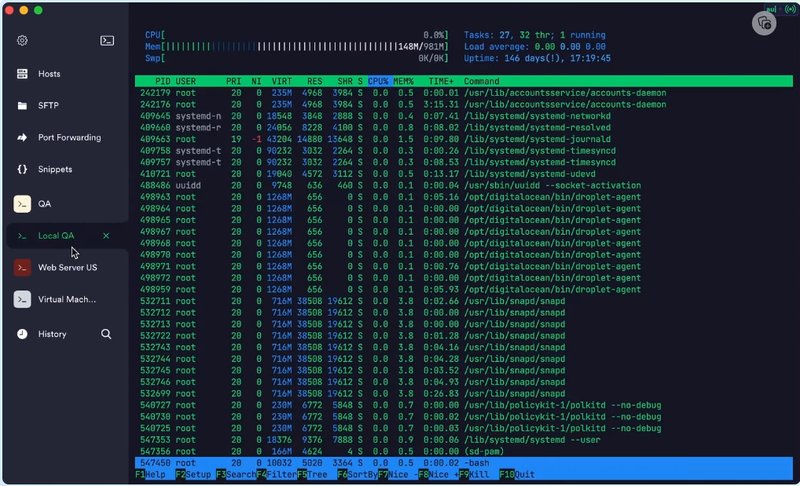
Task: Select the Virtual Machine session
Action: click(66, 299)
